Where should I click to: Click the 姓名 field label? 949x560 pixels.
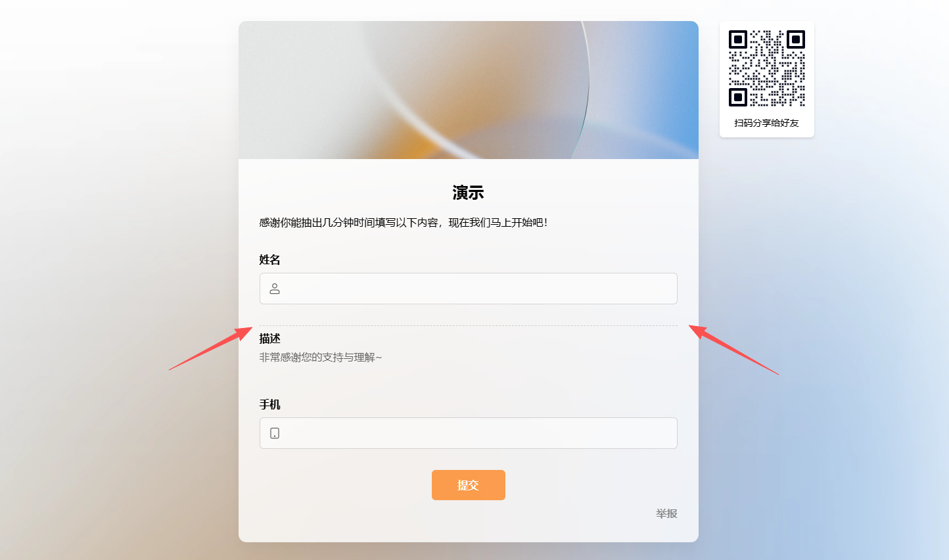click(270, 260)
